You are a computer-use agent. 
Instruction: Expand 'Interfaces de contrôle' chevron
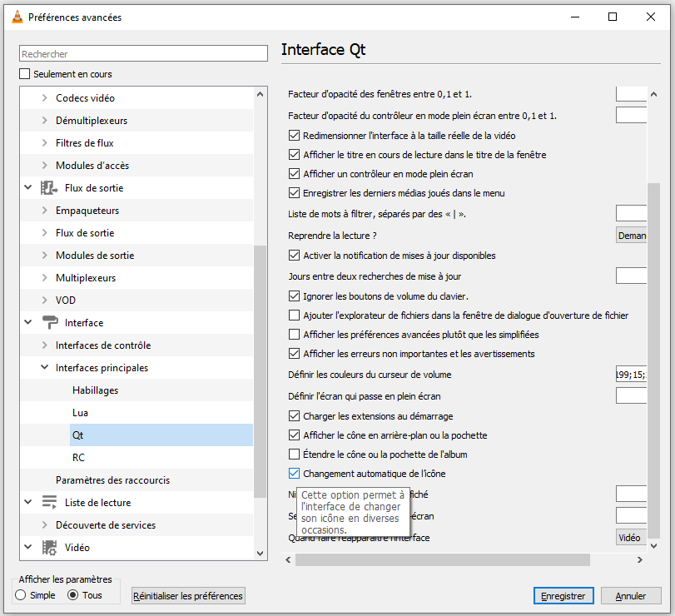(45, 345)
